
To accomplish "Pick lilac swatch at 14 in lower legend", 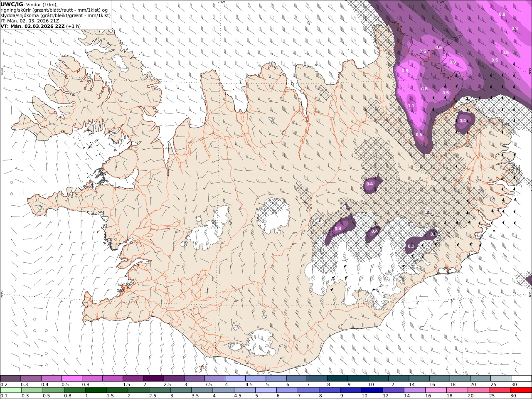I will [414, 390].
